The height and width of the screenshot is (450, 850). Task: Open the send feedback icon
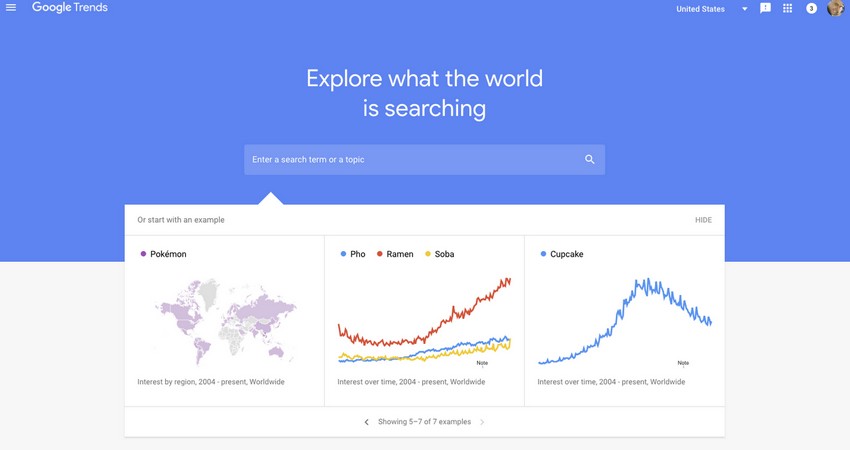click(x=765, y=8)
